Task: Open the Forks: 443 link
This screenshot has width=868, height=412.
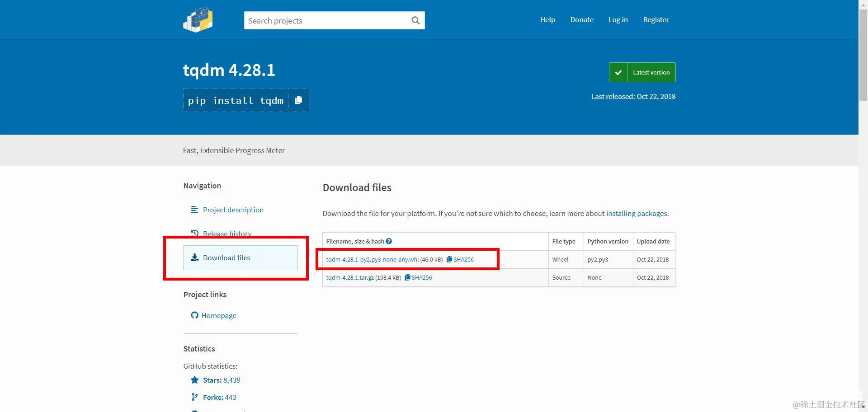Action: [220, 397]
